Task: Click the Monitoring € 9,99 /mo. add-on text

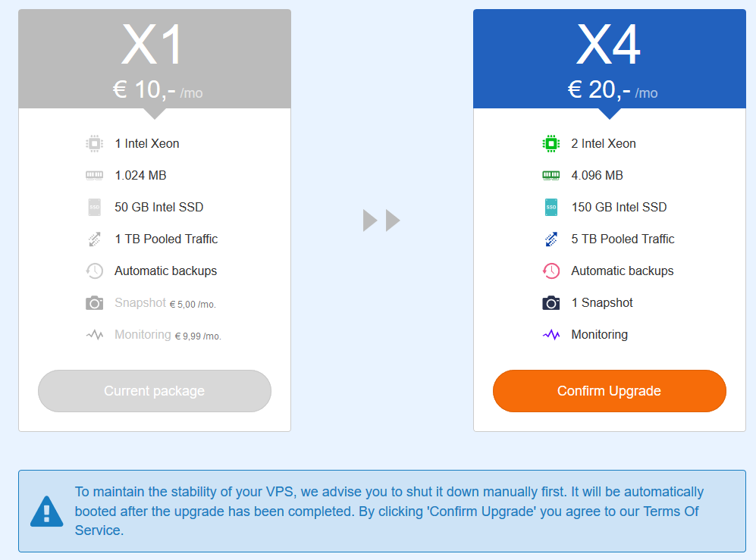Action: tap(168, 335)
